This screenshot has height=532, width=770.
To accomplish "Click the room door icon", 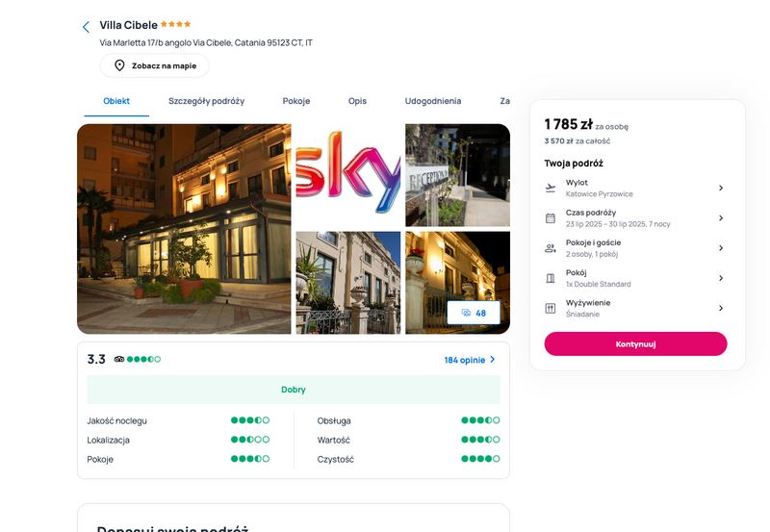I will (x=551, y=278).
